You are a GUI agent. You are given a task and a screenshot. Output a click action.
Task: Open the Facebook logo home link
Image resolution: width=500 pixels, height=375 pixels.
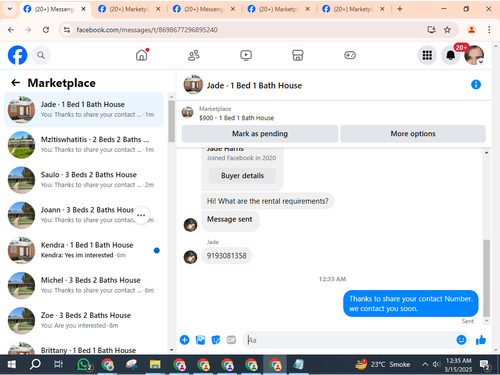17,55
